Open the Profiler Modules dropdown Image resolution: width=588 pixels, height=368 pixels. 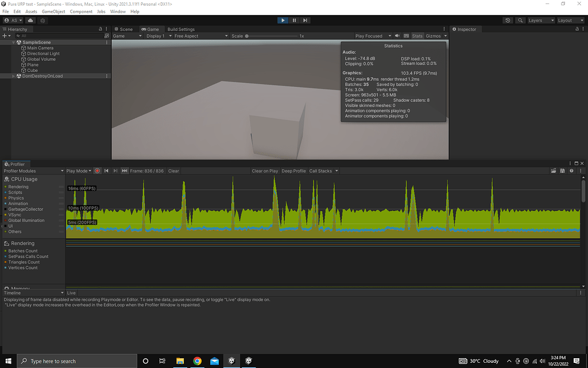click(x=33, y=171)
